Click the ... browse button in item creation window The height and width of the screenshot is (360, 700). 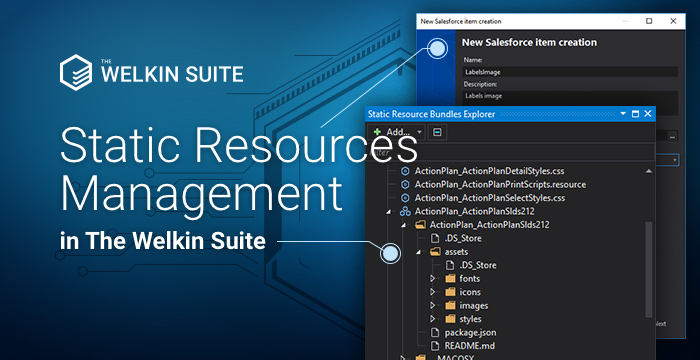tap(673, 135)
